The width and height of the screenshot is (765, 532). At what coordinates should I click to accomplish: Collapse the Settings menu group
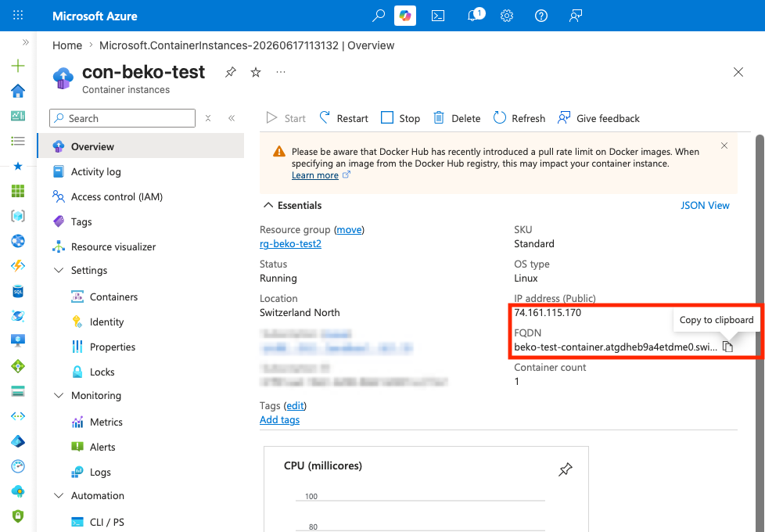(x=59, y=271)
